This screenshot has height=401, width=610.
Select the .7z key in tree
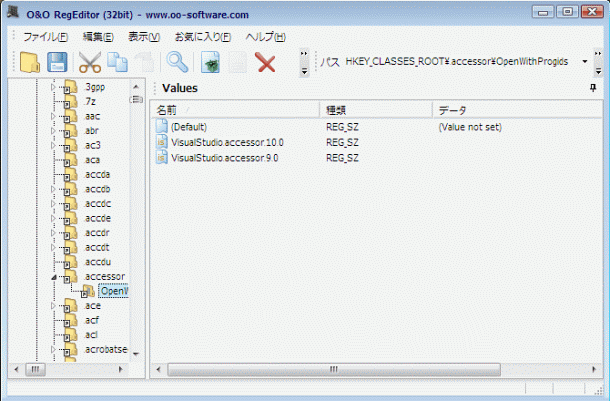point(90,102)
